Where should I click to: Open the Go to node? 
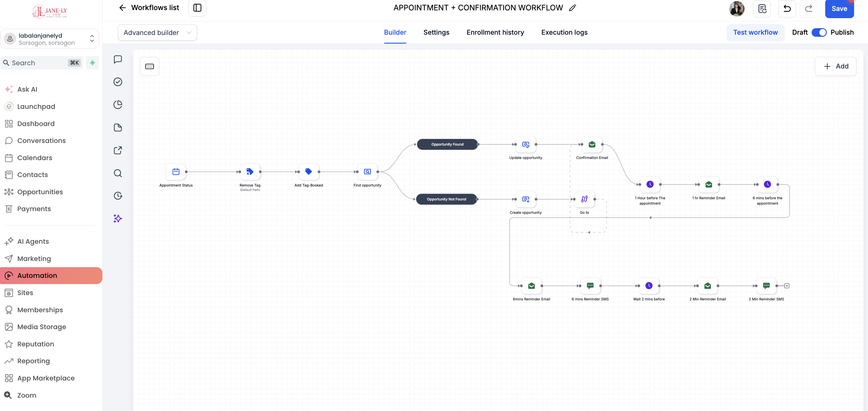click(584, 199)
